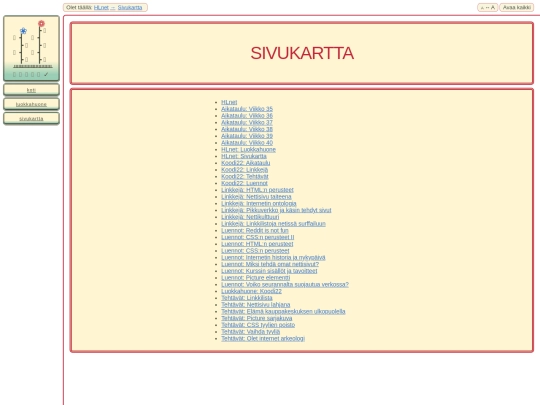Open Tehtävät: Linkkilista link
This screenshot has height=405, width=540.
(x=247, y=298)
